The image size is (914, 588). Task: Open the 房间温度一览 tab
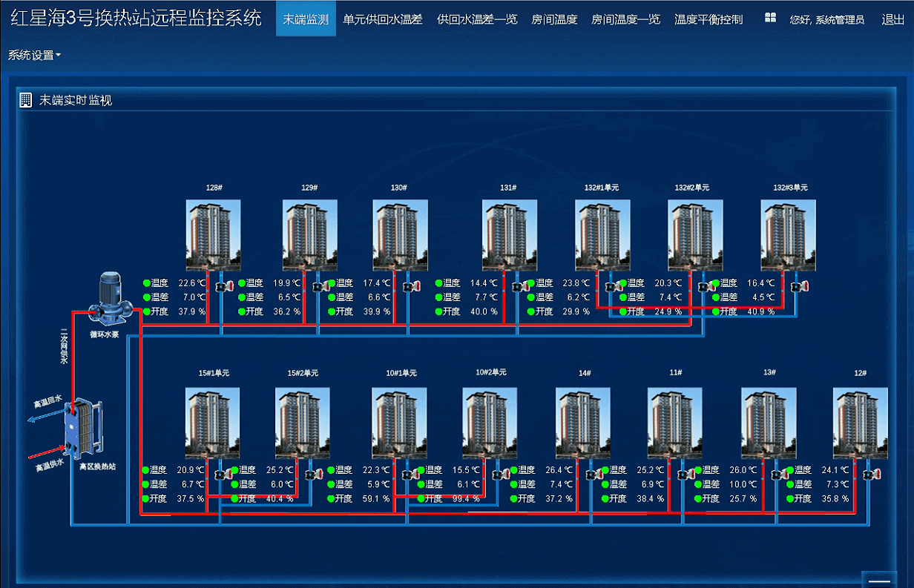[625, 19]
